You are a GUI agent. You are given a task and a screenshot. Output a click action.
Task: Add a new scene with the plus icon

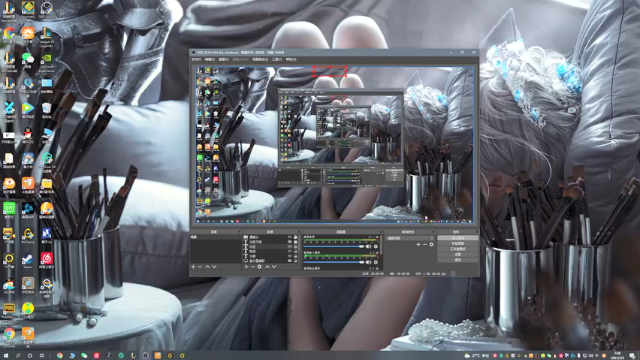193,267
